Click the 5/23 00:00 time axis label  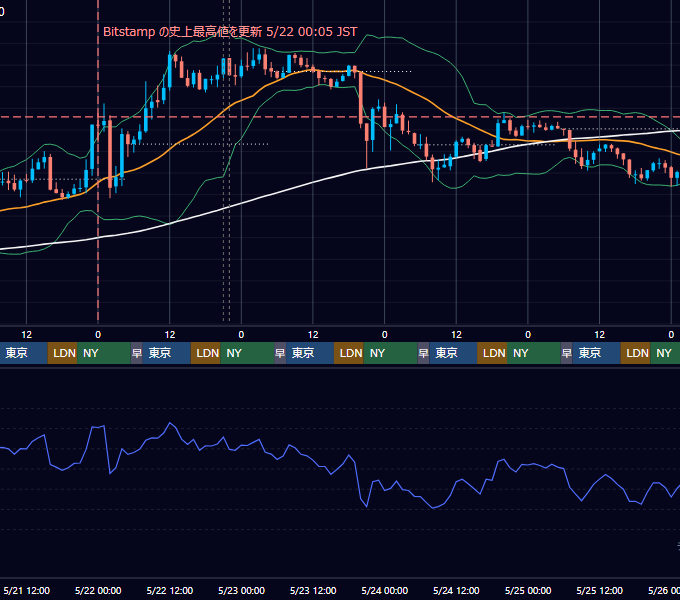point(241,590)
